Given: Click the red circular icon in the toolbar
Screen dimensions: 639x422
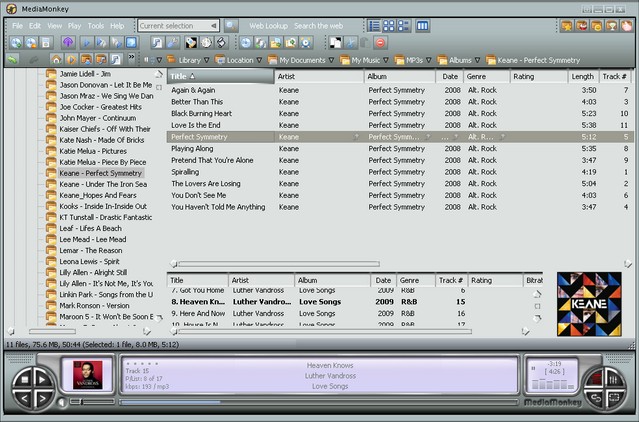Looking at the screenshot, I should pos(380,43).
